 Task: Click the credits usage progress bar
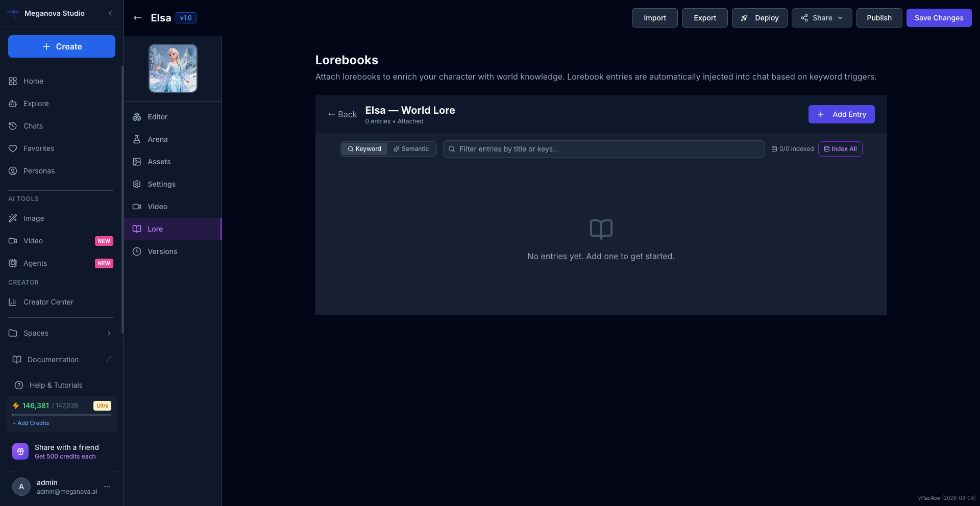[62, 415]
